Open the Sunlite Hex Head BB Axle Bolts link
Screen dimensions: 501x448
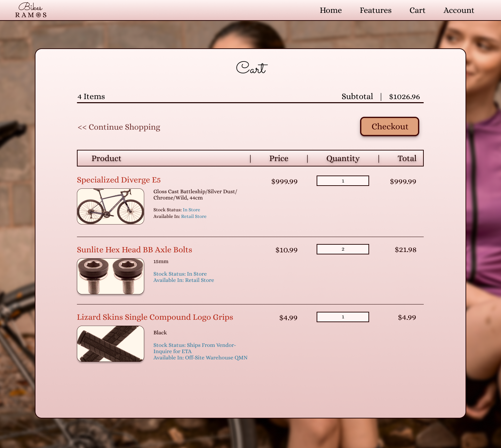click(134, 250)
